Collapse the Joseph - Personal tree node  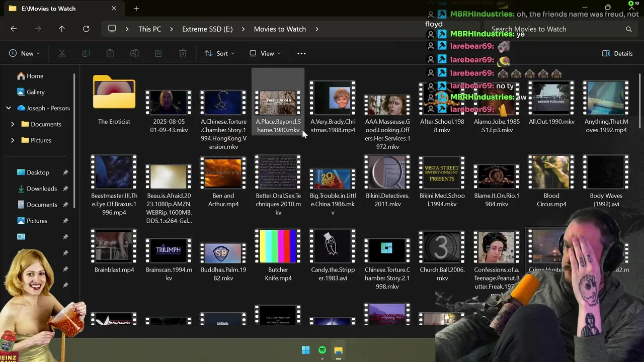[x=9, y=108]
